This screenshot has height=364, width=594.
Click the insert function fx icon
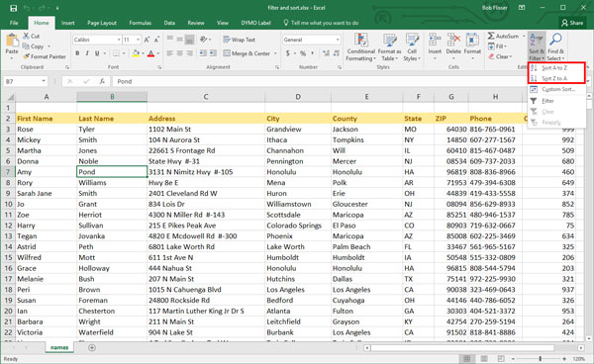(102, 81)
